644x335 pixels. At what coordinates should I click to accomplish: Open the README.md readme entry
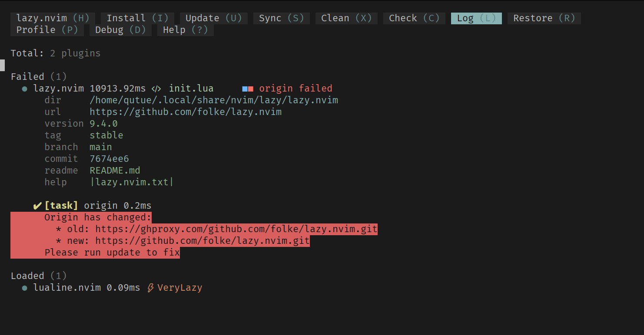(115, 171)
